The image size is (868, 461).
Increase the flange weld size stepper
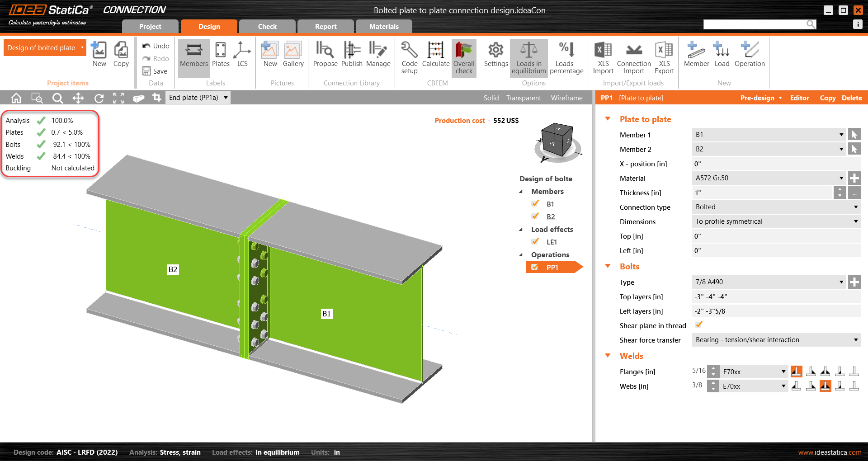click(712, 368)
